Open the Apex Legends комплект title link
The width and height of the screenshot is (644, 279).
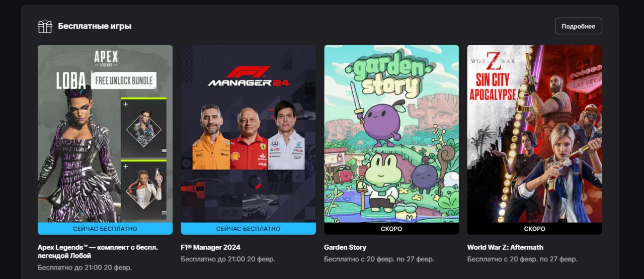click(x=98, y=251)
